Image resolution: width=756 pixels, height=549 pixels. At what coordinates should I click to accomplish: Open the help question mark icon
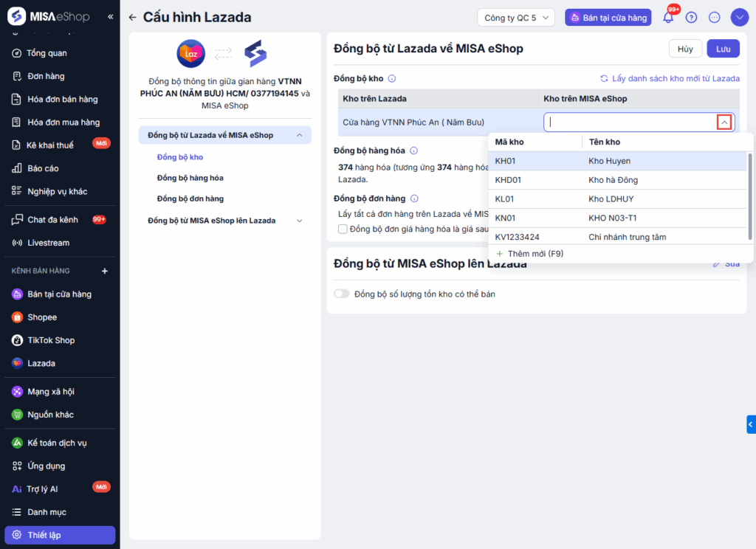coord(691,18)
